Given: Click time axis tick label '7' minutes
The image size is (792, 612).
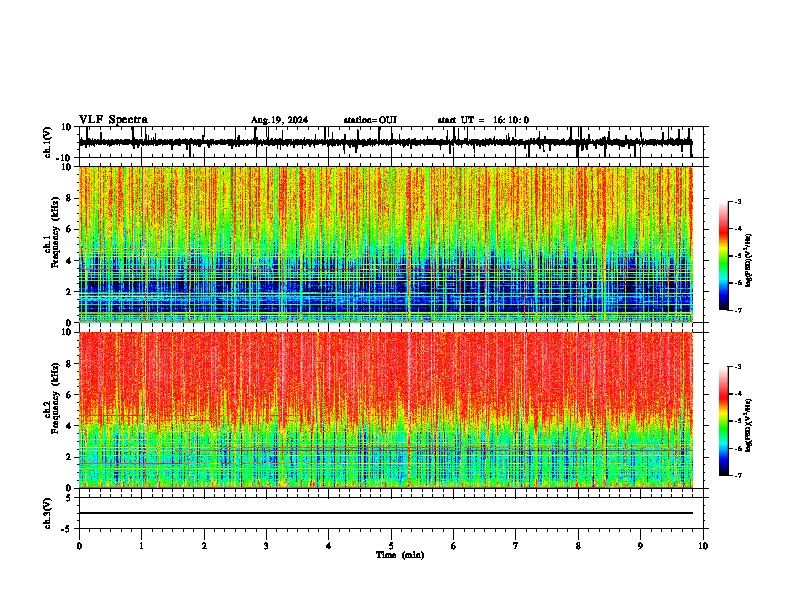Looking at the screenshot, I should tap(516, 546).
